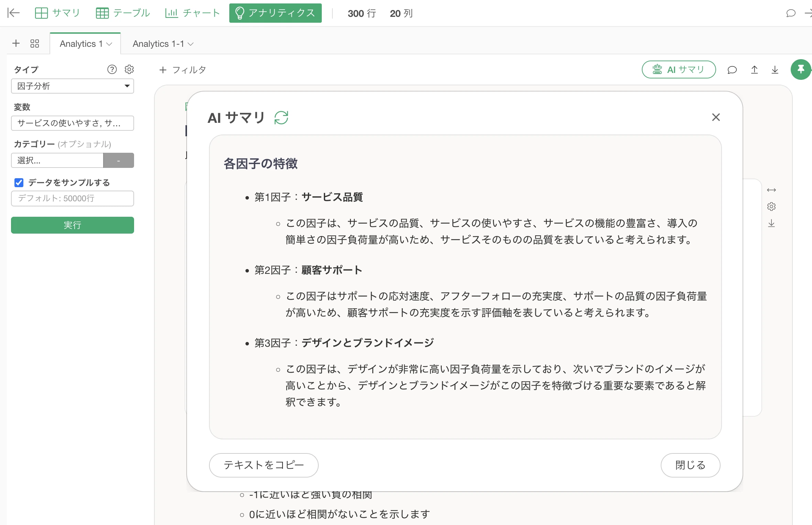Click the horizontal expand arrows icon
This screenshot has width=812, height=525.
click(771, 190)
